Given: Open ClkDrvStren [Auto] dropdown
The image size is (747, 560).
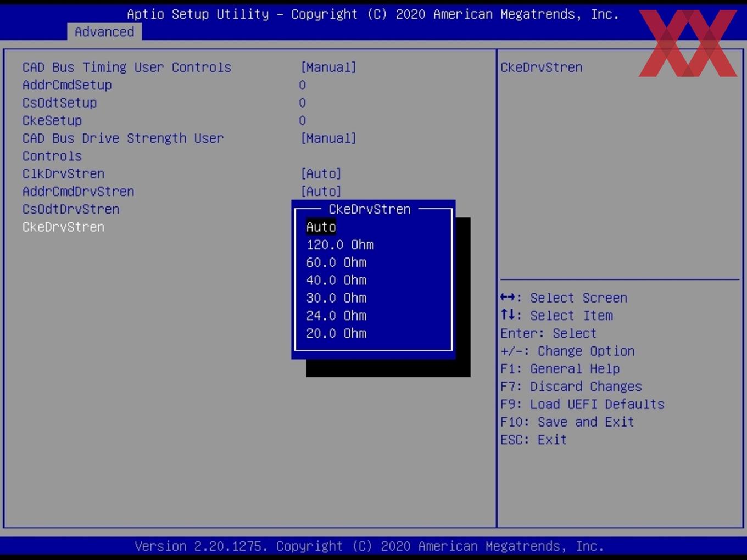Looking at the screenshot, I should 321,173.
